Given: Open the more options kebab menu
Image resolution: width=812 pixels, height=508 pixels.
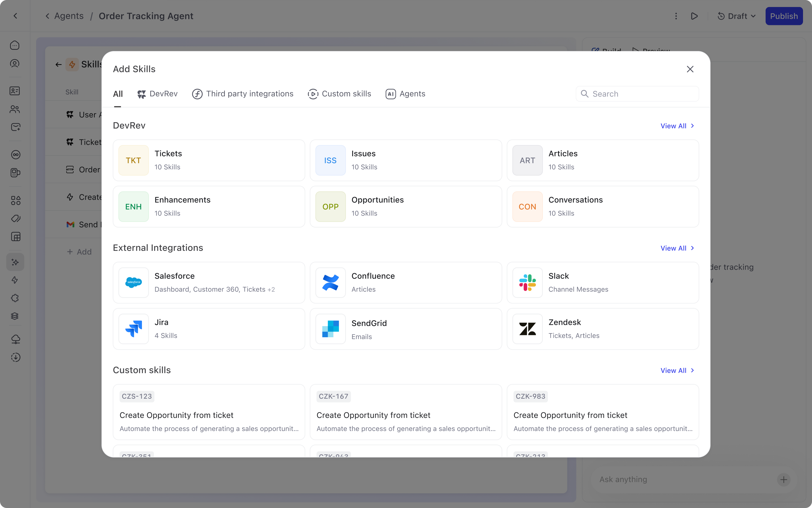Looking at the screenshot, I should click(x=676, y=16).
